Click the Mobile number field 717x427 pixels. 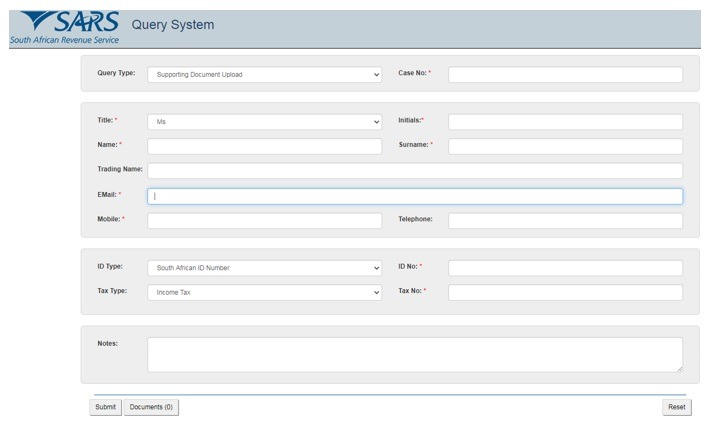tap(264, 220)
